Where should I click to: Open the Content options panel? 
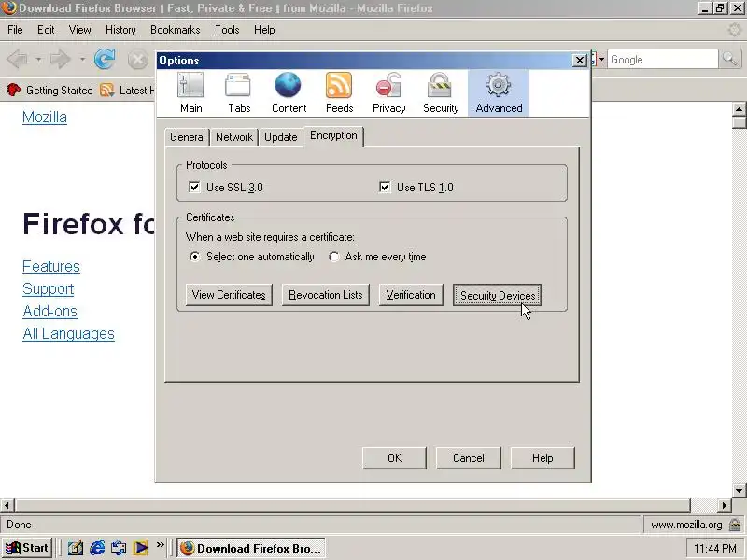tap(289, 93)
